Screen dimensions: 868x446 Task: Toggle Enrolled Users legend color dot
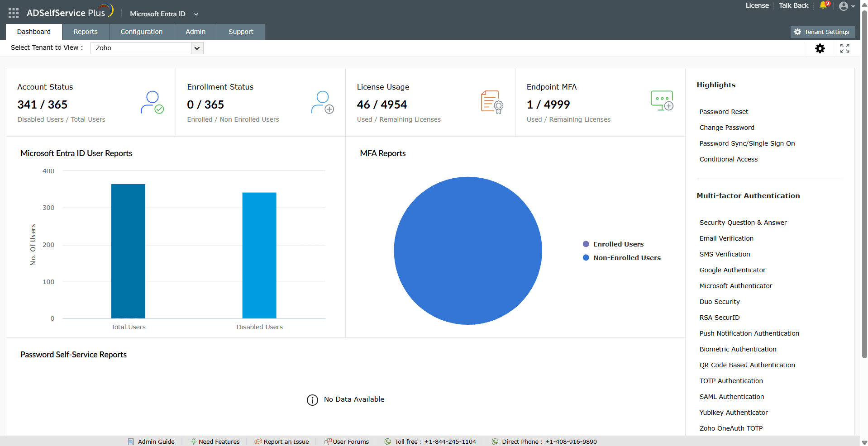pyautogui.click(x=586, y=244)
